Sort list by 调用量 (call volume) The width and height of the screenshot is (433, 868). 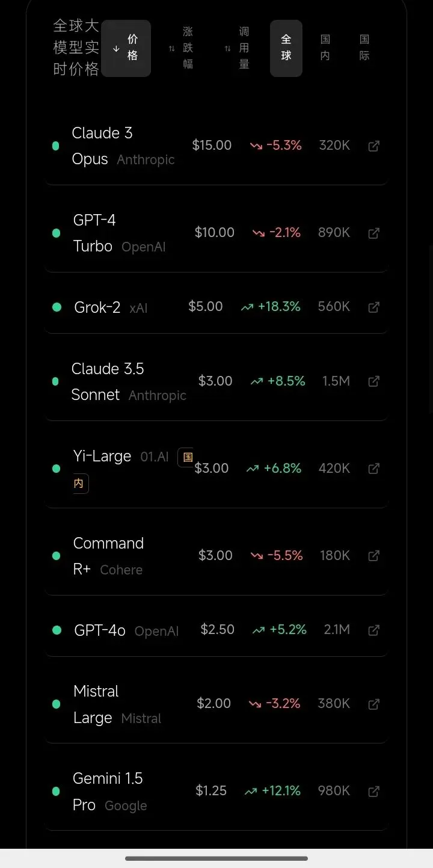click(x=237, y=48)
